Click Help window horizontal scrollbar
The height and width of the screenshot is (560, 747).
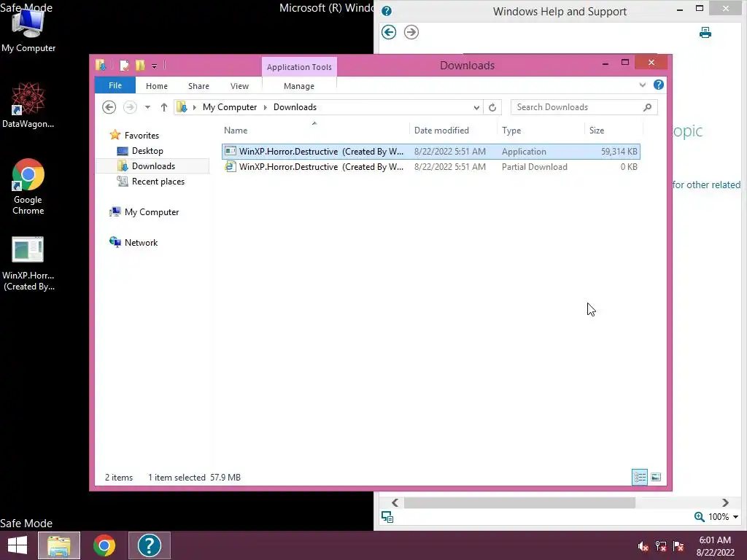click(x=519, y=502)
